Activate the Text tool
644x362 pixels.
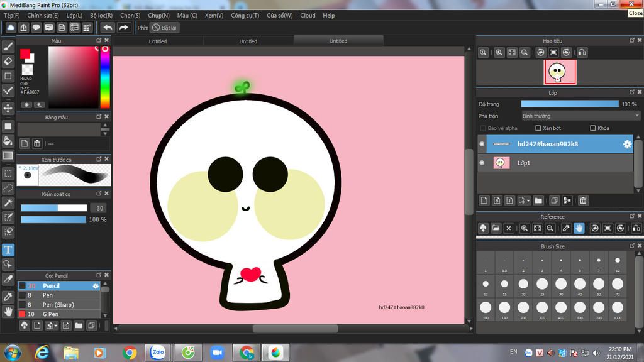coord(8,250)
